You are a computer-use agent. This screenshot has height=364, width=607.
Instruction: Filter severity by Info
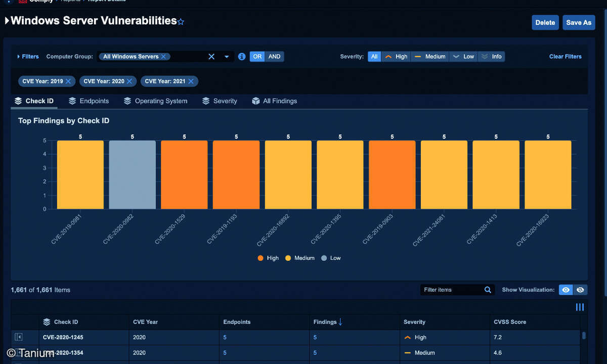click(492, 57)
